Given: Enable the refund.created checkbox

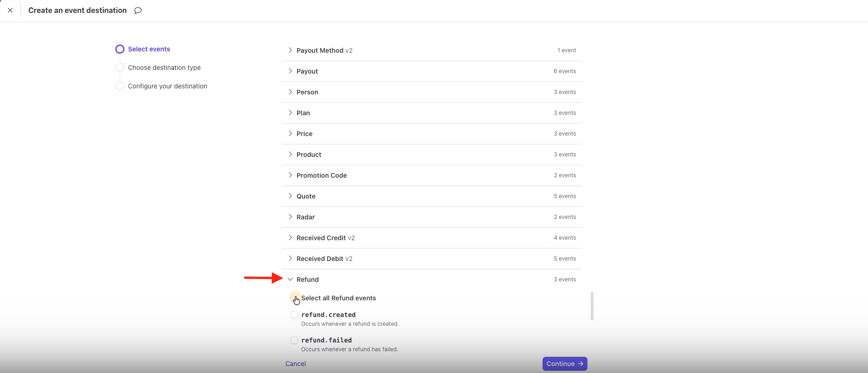Looking at the screenshot, I should (x=294, y=315).
